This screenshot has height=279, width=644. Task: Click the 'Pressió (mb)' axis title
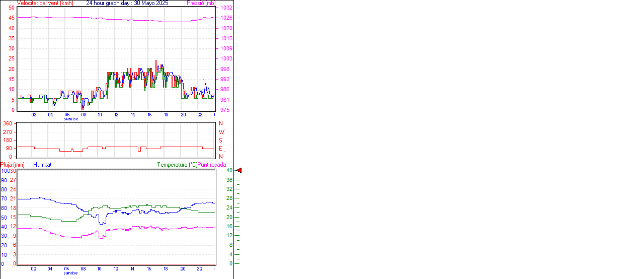201,3
